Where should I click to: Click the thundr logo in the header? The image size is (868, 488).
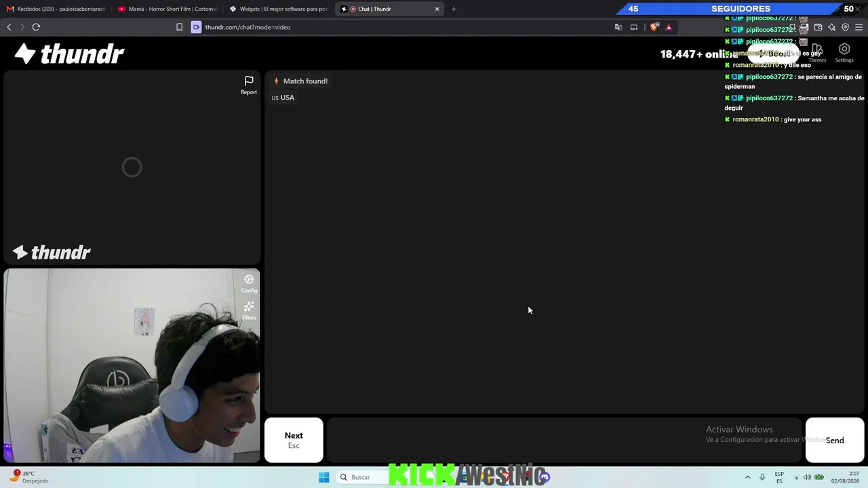tap(69, 54)
